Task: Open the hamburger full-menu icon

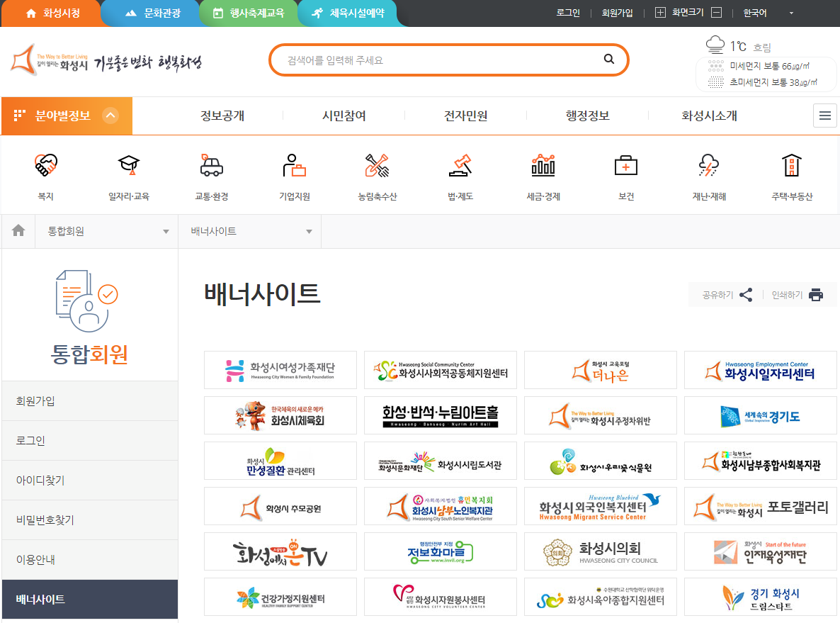Action: click(x=825, y=116)
